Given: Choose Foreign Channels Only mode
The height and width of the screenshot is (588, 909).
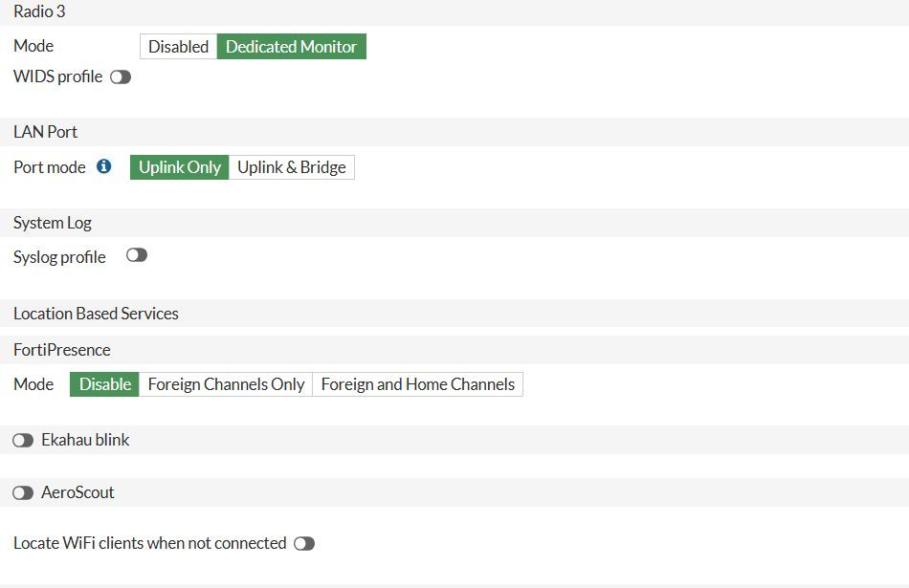Looking at the screenshot, I should point(226,384).
